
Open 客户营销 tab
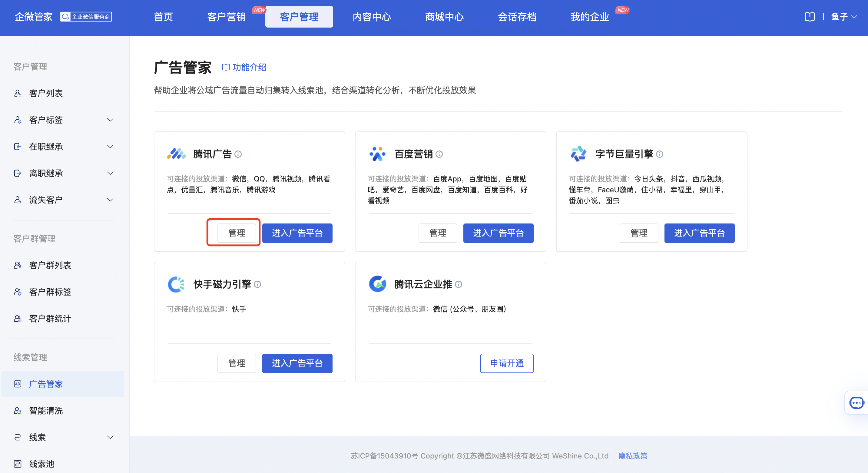tap(227, 17)
